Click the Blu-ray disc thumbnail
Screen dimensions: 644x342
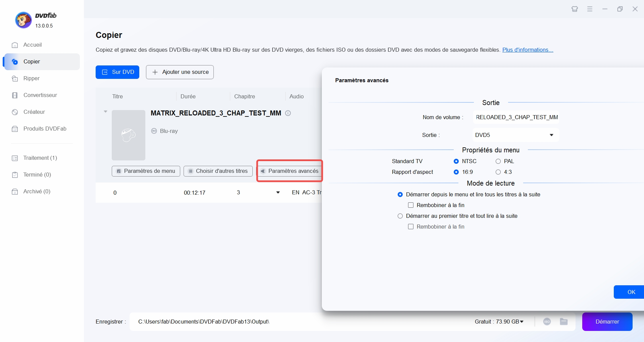(129, 135)
